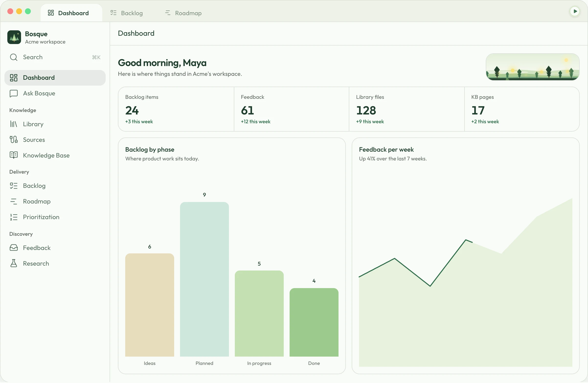Screen dimensions: 588x383
Task: Switch to the Roadmap tab
Action: (183, 13)
